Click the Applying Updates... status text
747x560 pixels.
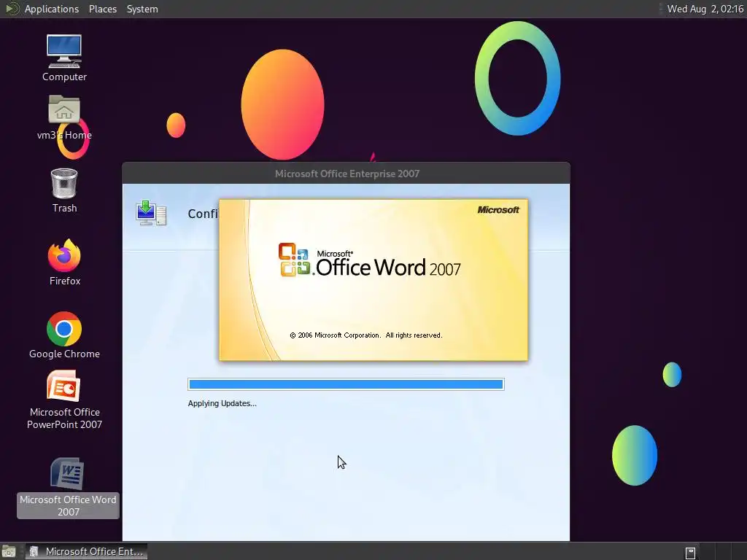222,403
